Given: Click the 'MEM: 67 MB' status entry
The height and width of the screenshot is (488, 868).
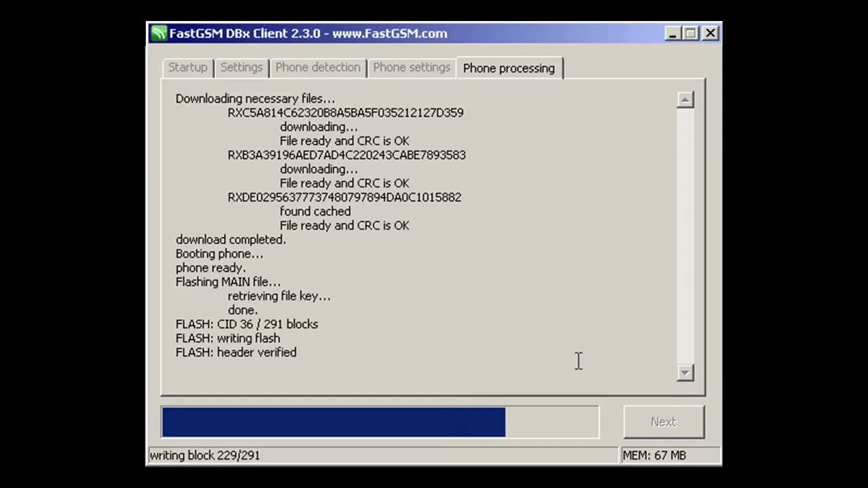Looking at the screenshot, I should pos(654,455).
